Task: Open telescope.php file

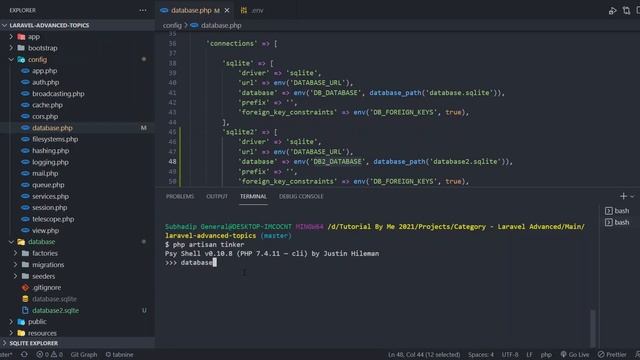Action: 53,219
